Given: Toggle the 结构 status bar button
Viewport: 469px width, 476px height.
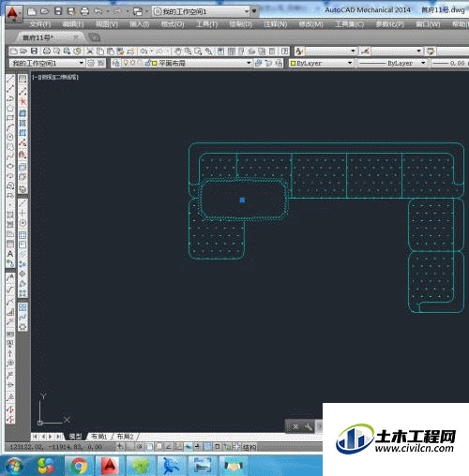Looking at the screenshot, I should 250,447.
